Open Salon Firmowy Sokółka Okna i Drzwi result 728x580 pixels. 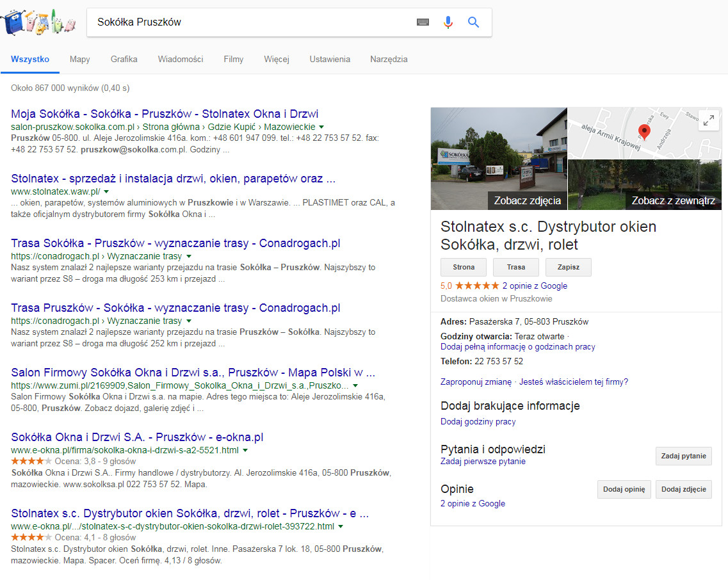193,373
